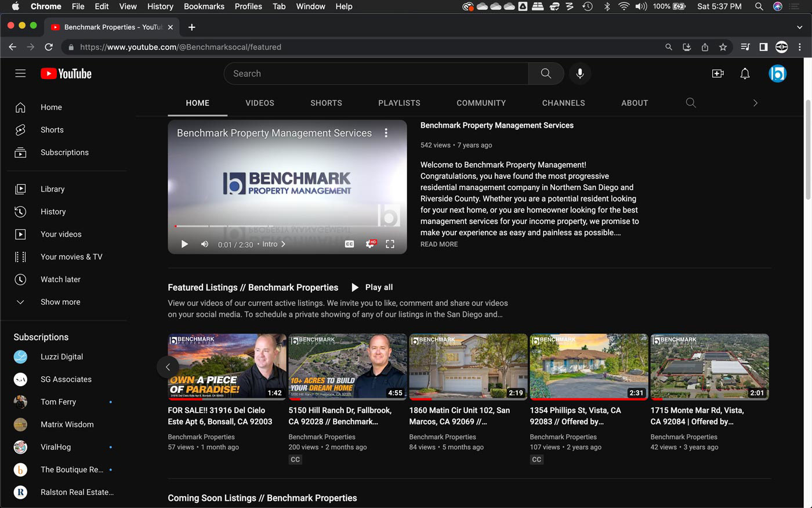
Task: Click the page vertical scrollbar
Action: [x=807, y=150]
